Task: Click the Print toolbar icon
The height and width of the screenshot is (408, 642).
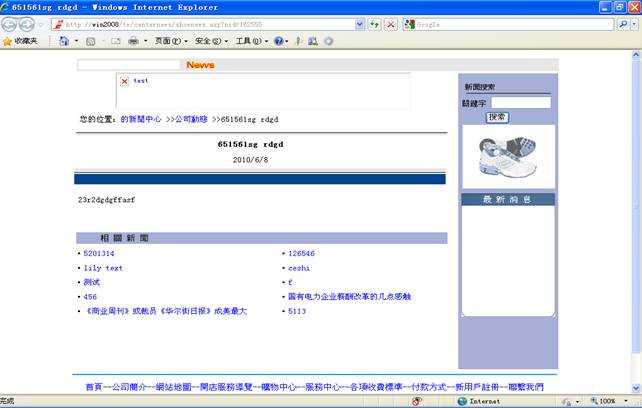Action: coord(133,41)
